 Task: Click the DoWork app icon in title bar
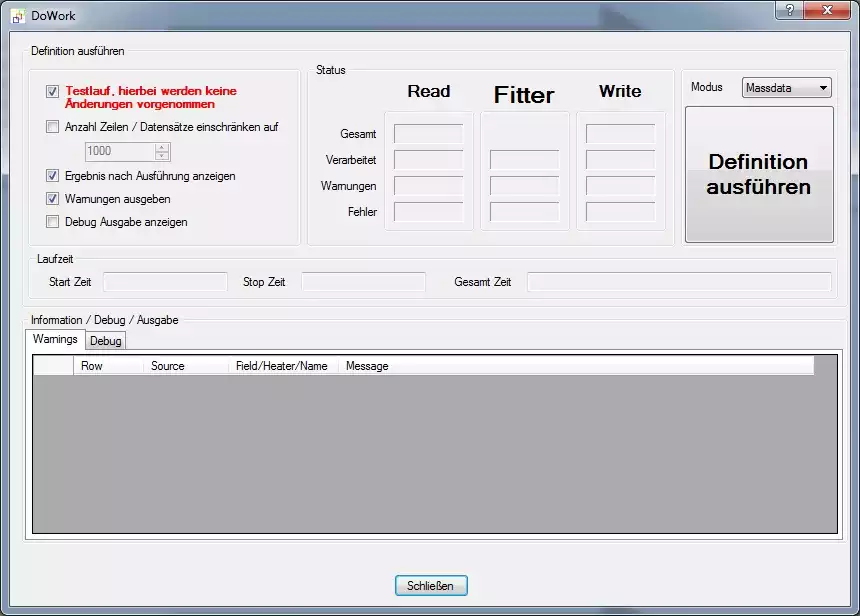[x=17, y=16]
